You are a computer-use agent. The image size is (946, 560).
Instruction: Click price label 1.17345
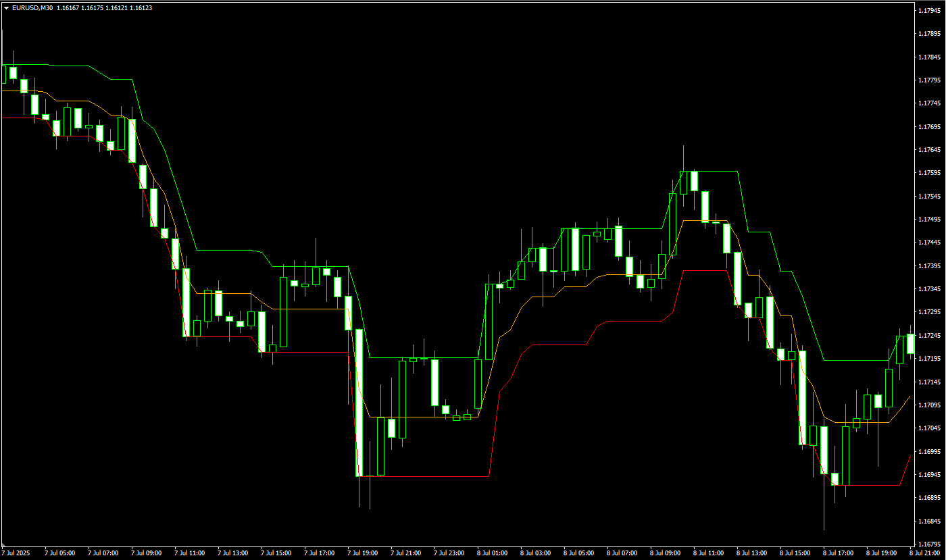click(930, 289)
